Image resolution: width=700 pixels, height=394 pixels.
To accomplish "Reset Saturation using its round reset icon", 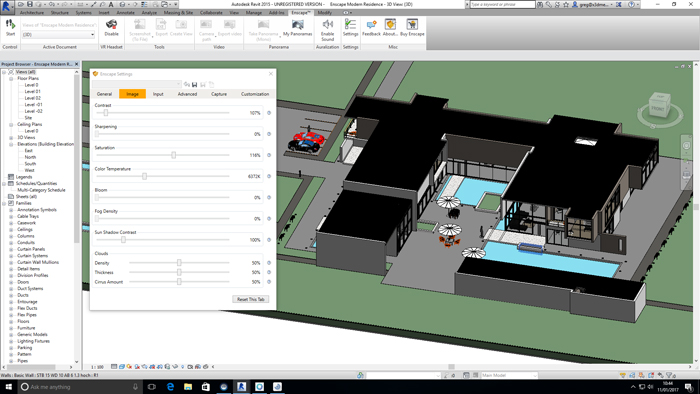I will click(269, 155).
